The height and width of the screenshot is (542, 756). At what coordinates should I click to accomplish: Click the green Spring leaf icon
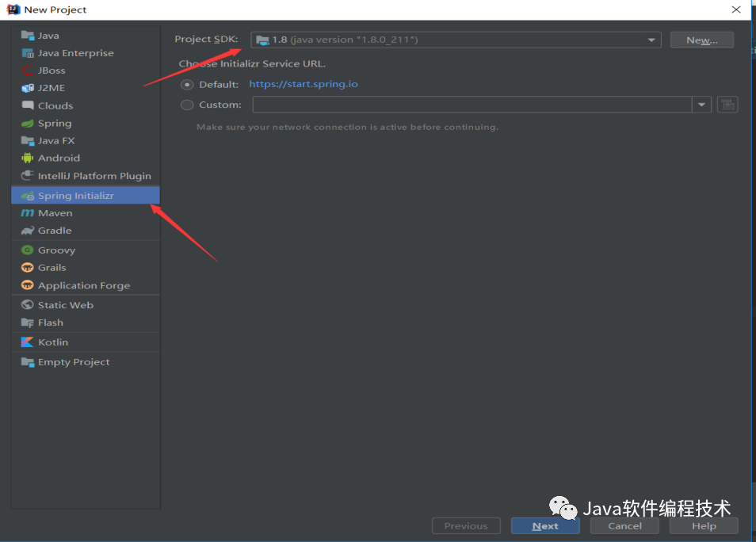point(28,124)
